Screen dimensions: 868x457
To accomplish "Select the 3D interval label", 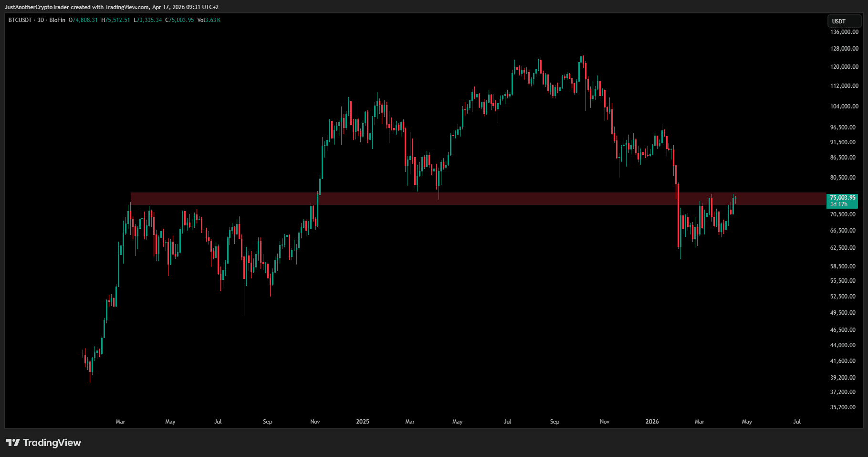I will (x=41, y=20).
